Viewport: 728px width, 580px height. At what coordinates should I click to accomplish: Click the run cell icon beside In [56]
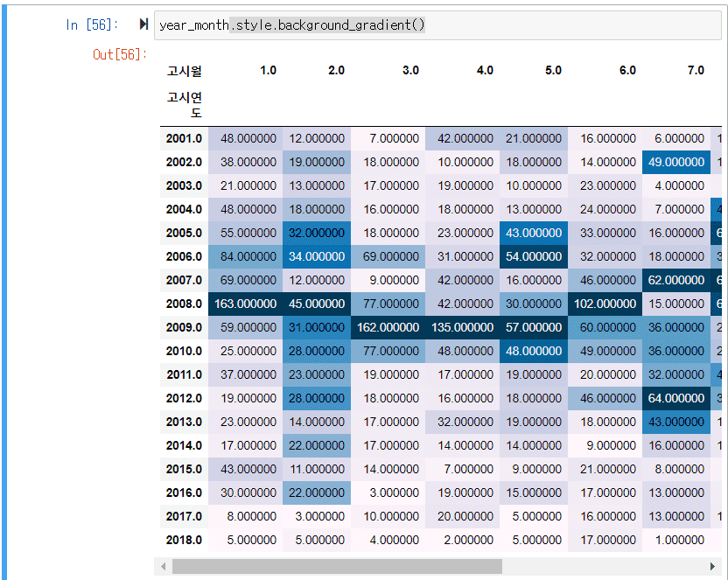[143, 24]
